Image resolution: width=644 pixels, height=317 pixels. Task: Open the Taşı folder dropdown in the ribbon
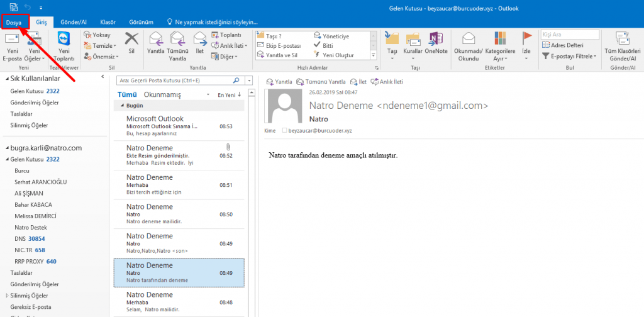392,47
